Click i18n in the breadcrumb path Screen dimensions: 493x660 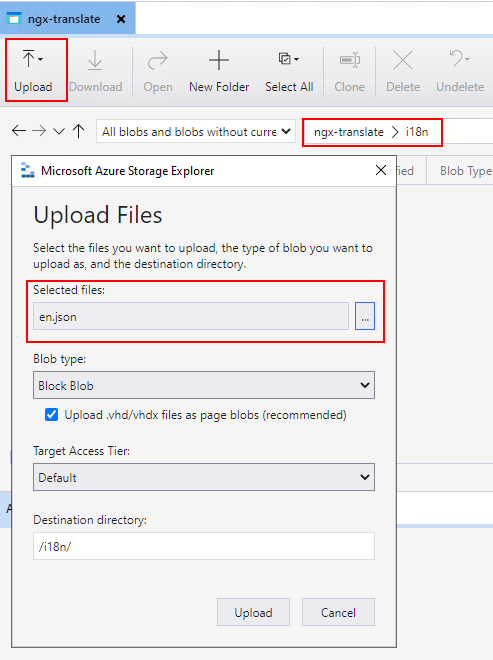point(417,132)
